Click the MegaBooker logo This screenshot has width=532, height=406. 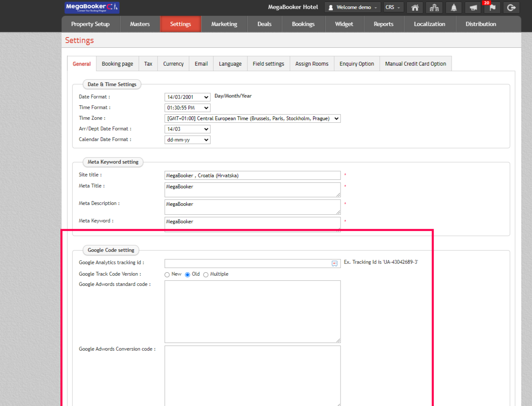click(x=92, y=7)
